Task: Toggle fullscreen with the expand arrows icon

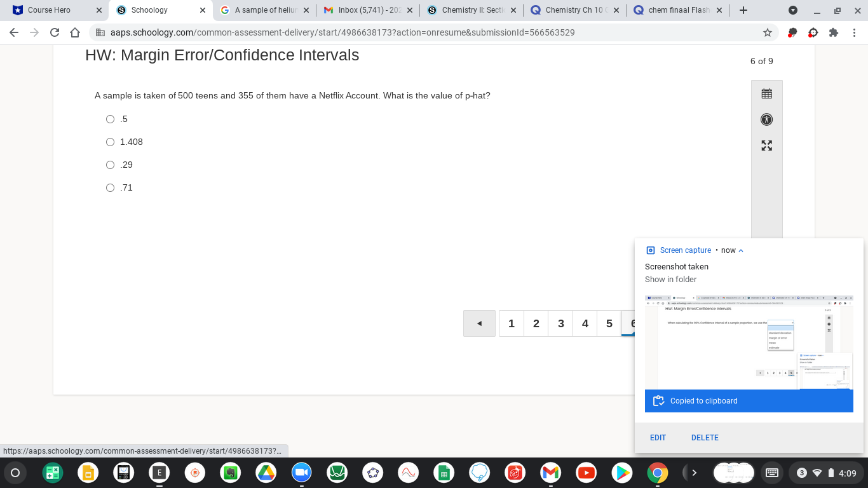Action: click(766, 146)
